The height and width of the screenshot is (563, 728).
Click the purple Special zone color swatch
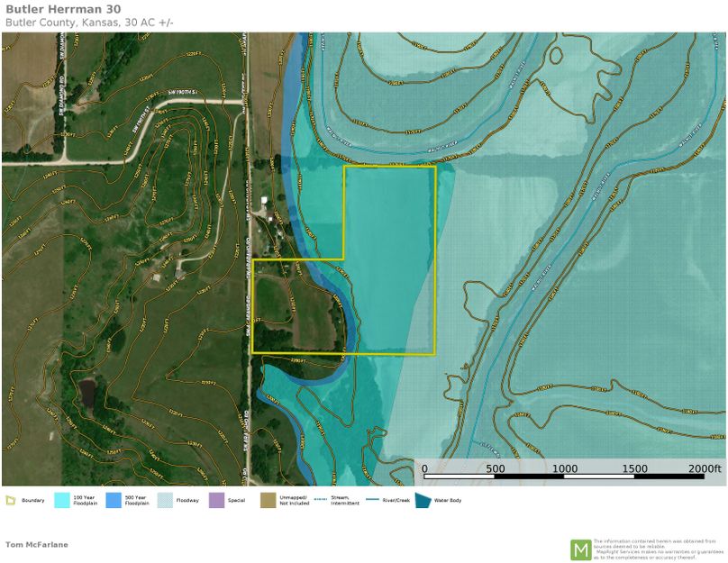click(217, 497)
